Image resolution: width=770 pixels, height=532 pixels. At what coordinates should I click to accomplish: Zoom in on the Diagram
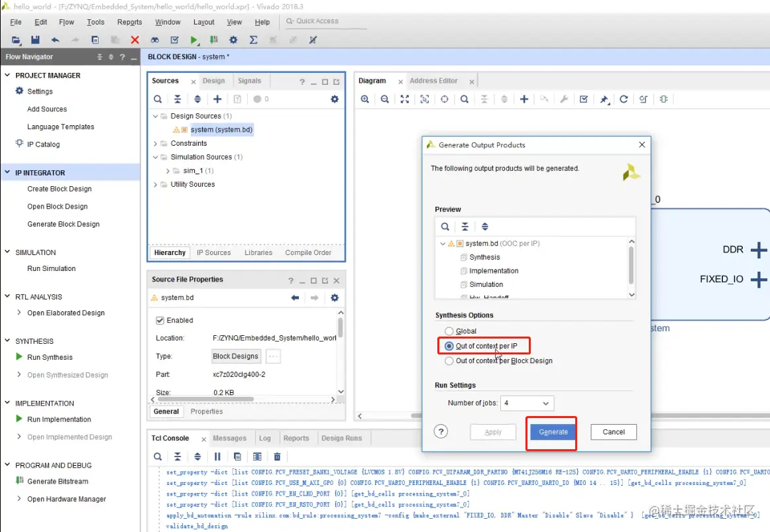pos(365,99)
